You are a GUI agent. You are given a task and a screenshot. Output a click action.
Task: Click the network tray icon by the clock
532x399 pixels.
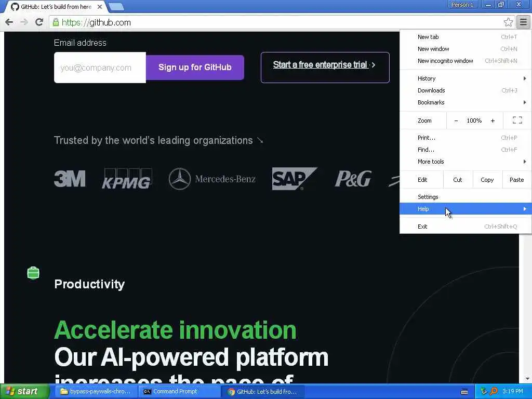tap(484, 391)
